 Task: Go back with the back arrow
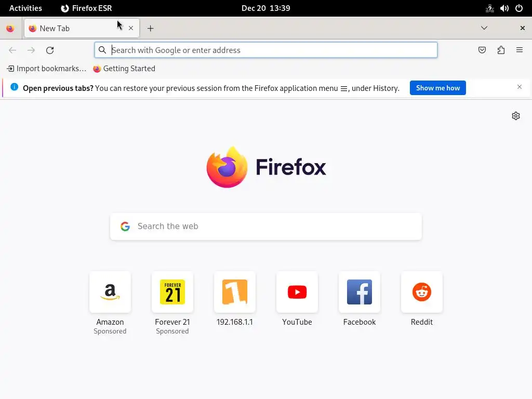(x=12, y=50)
